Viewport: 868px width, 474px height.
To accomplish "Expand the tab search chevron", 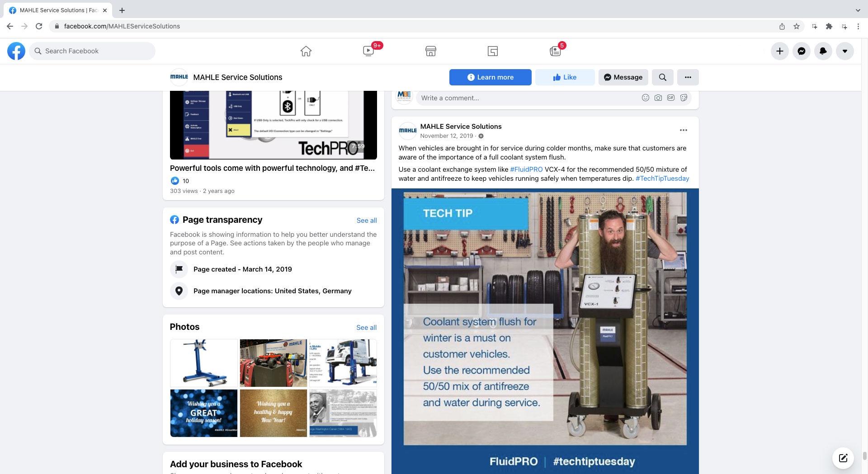I will [x=858, y=10].
